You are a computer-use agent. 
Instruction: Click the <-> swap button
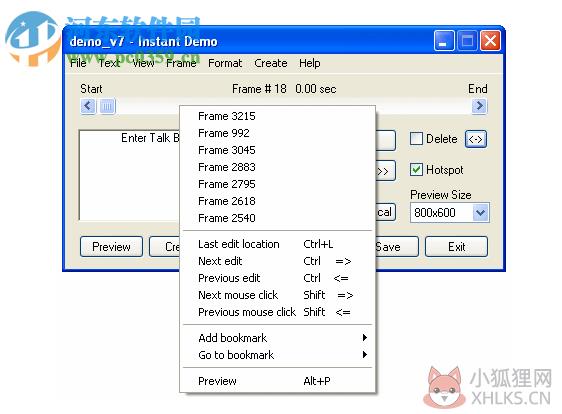click(x=476, y=139)
